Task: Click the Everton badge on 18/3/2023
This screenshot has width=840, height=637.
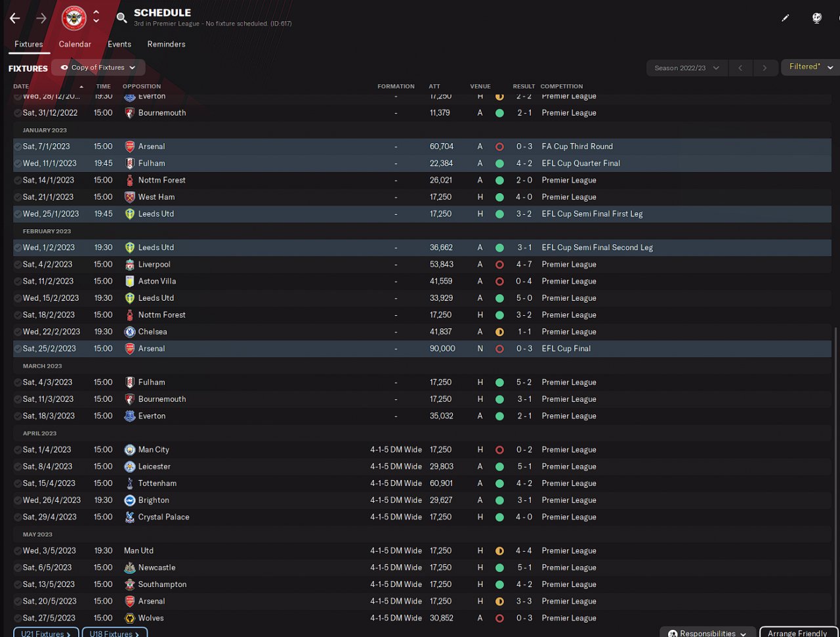Action: coord(130,416)
